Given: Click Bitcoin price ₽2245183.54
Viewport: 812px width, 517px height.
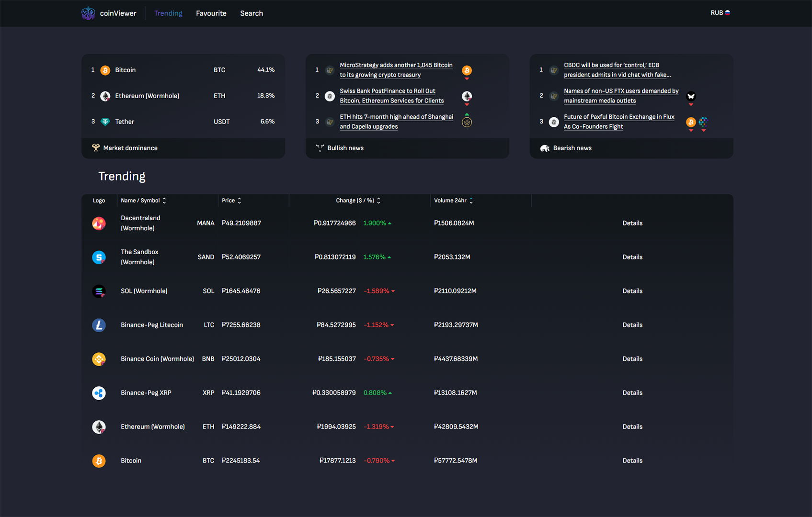Looking at the screenshot, I should 241,461.
